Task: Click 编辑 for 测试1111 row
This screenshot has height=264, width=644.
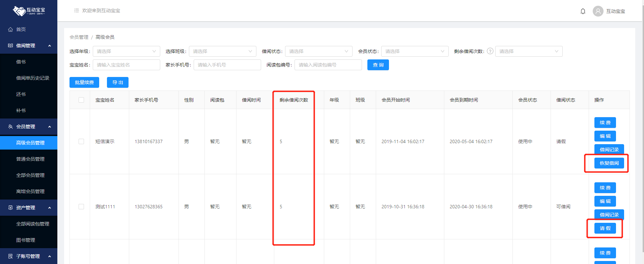Action: tap(605, 201)
